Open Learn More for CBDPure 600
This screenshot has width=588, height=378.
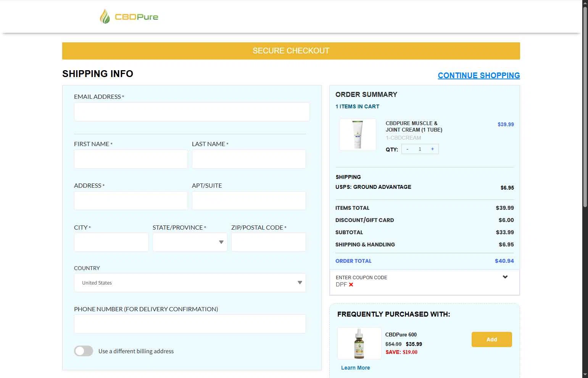point(355,368)
